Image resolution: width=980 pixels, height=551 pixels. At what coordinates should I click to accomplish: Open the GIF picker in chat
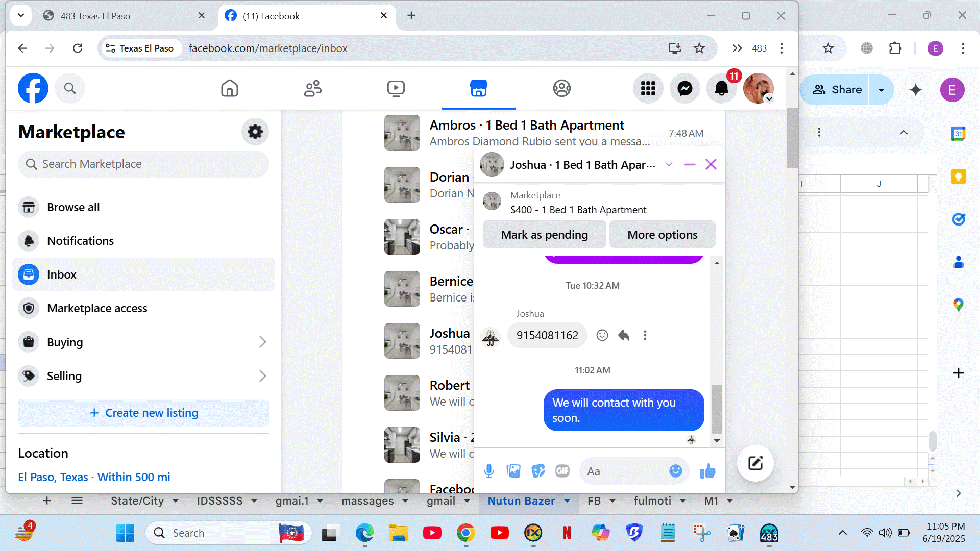tap(562, 471)
